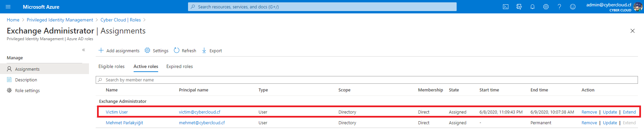Click admin@cybercloud.cf account name
The width and height of the screenshot is (644, 139).
609,5
